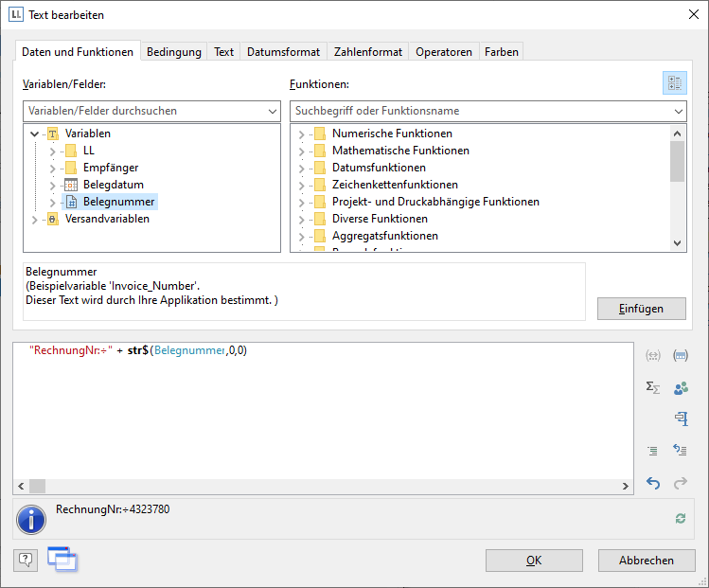Switch to the Zahlenformat tab

pos(368,52)
